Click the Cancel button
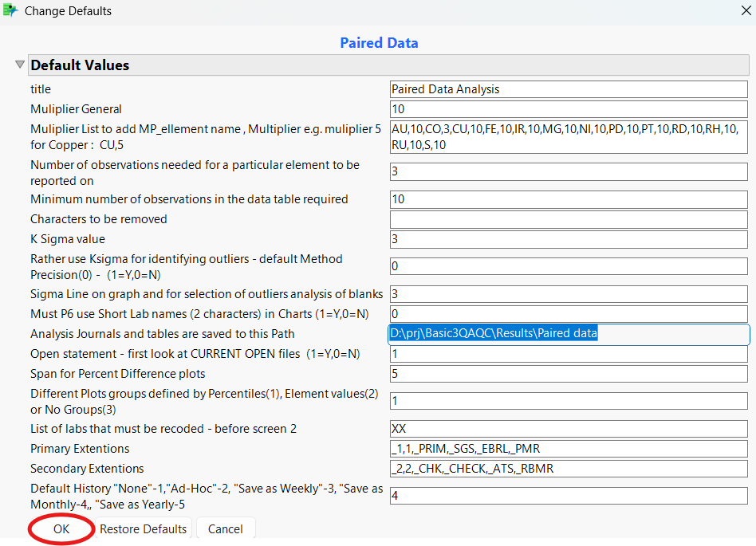The image size is (756, 546). 226,528
